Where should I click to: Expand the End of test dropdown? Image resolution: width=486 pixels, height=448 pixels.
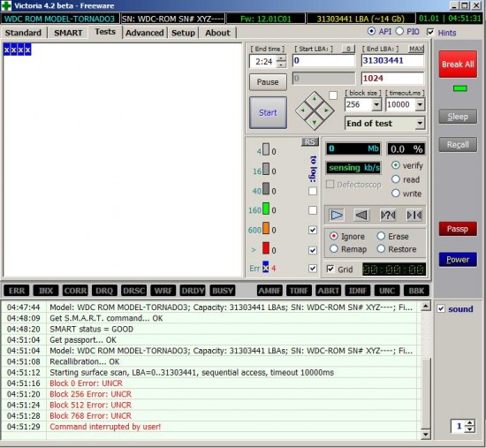pos(420,123)
